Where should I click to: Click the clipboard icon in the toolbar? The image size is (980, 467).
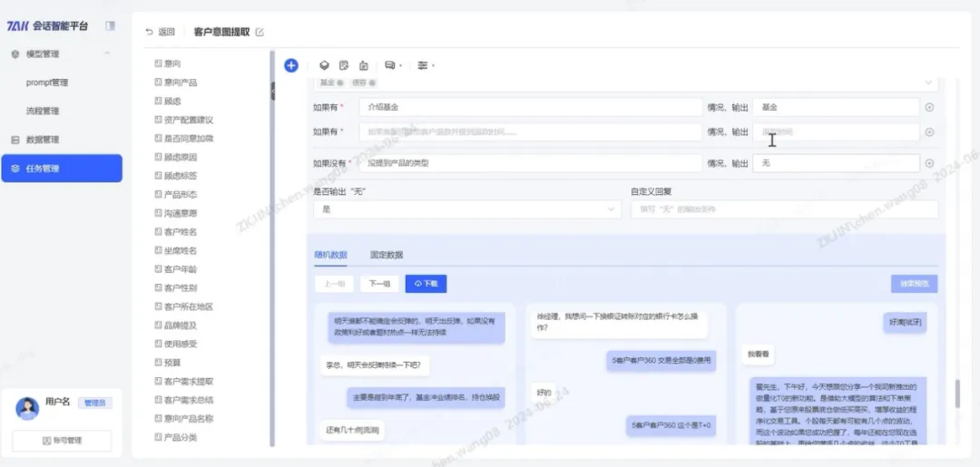(364, 65)
